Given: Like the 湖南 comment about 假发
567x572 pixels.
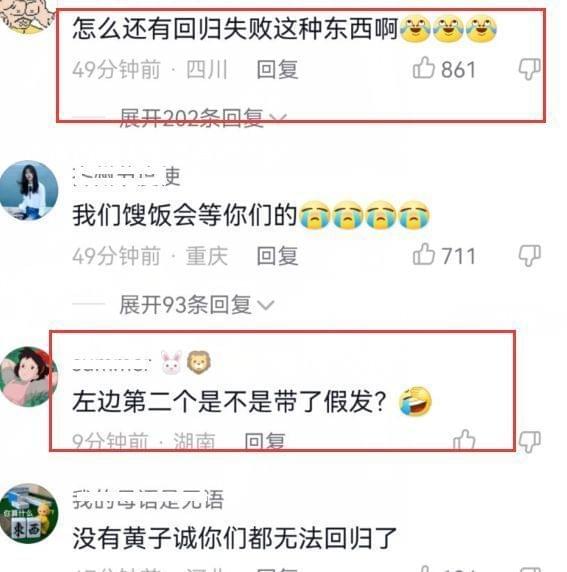Looking at the screenshot, I should click(464, 440).
